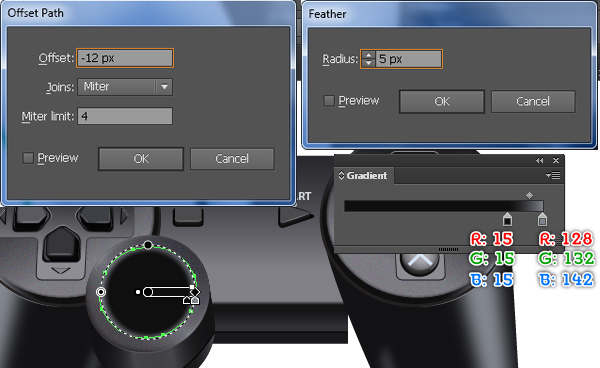Open the Joins dropdown set to Miter

coord(125,87)
